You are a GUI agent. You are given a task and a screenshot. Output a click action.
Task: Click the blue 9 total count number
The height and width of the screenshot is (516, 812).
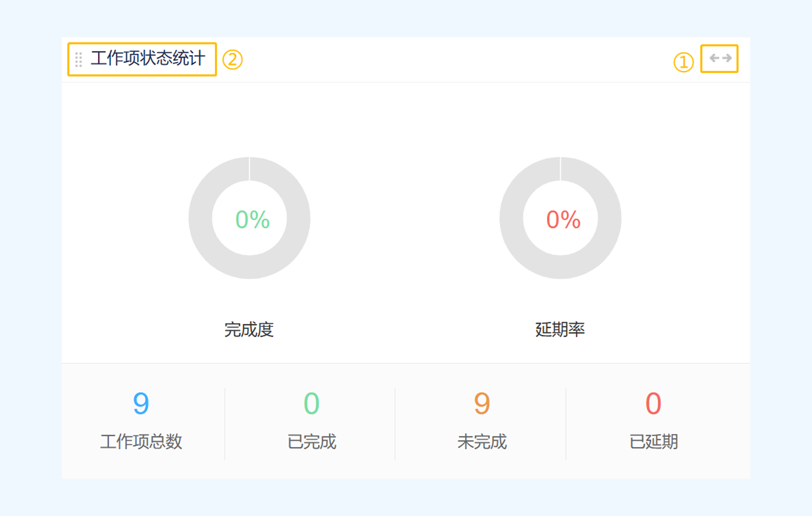pyautogui.click(x=141, y=403)
